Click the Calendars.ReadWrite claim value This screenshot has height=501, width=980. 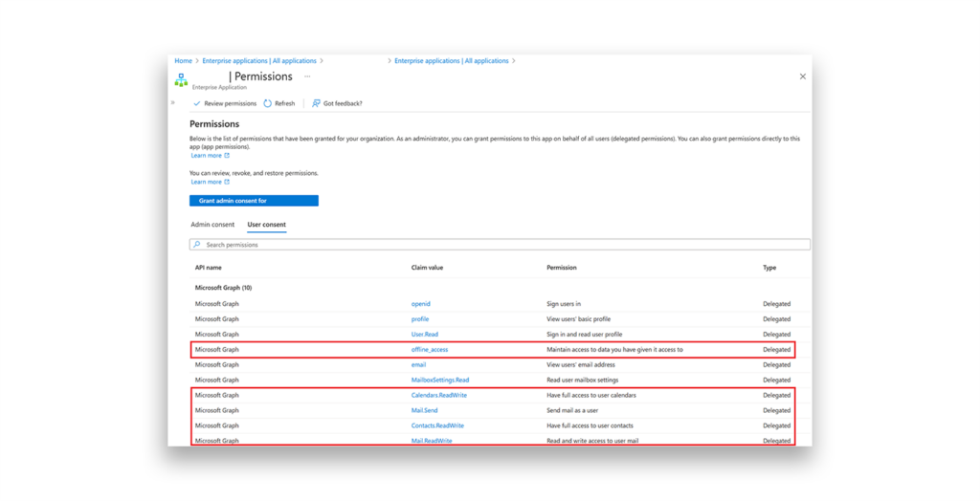439,395
